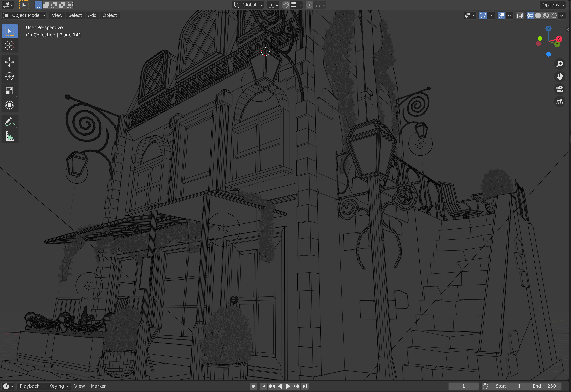Viewport: 571px width, 392px height.
Task: Click the Zoom view magnifier icon
Action: [559, 64]
